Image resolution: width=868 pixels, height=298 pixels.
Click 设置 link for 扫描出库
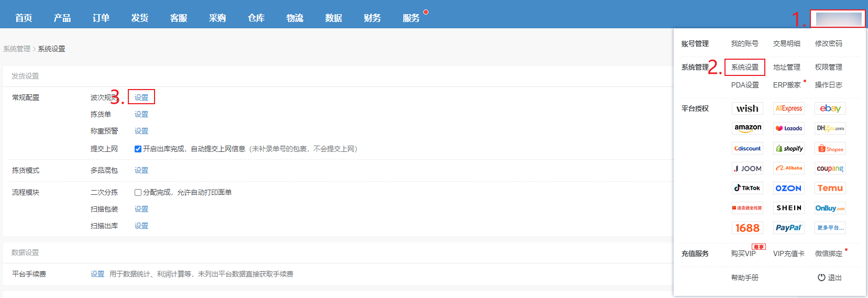tap(141, 226)
